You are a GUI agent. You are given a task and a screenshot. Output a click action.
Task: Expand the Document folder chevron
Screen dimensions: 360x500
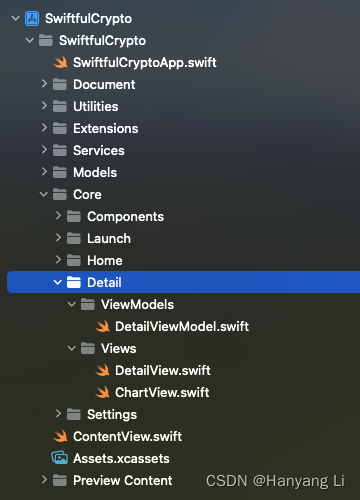pyautogui.click(x=44, y=84)
